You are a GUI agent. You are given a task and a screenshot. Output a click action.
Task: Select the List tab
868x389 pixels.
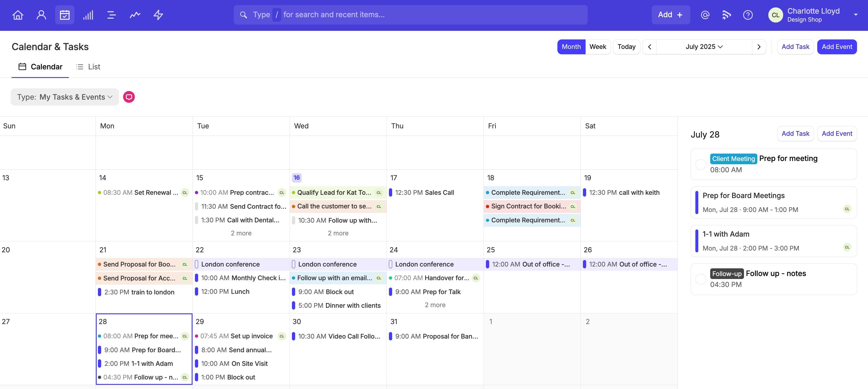click(x=88, y=67)
